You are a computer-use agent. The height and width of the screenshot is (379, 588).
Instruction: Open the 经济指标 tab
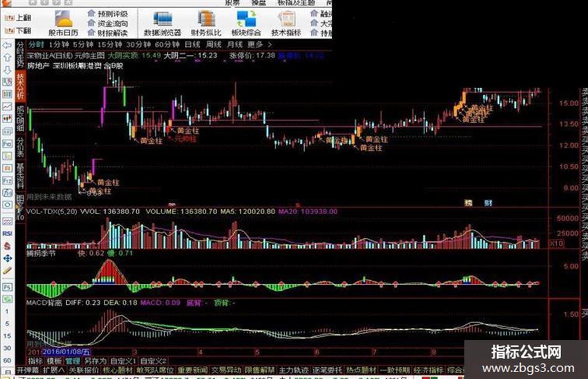point(428,370)
